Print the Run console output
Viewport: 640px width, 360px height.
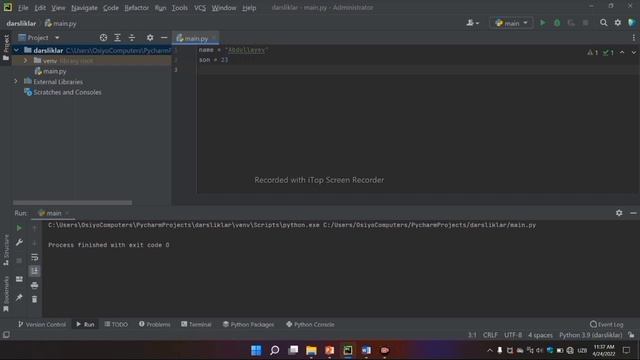(35, 285)
